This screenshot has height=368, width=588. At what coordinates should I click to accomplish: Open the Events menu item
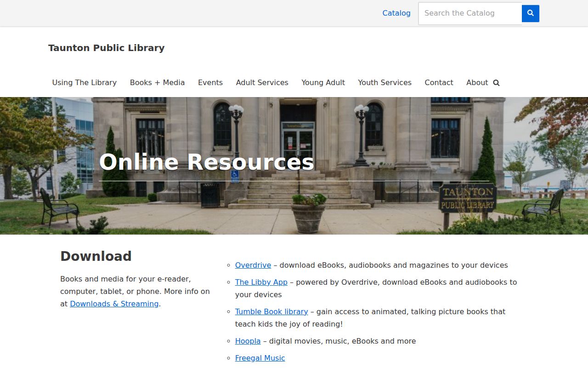click(x=210, y=83)
